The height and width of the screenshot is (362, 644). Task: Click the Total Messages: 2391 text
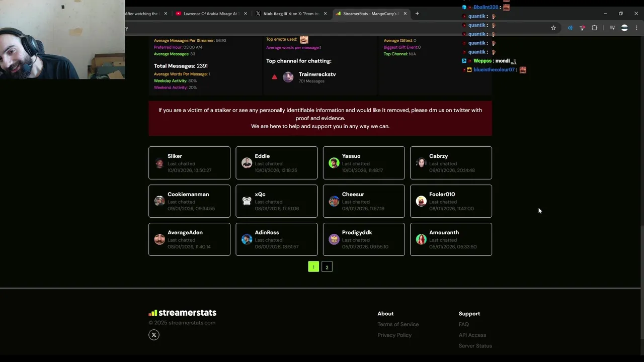pos(181,66)
